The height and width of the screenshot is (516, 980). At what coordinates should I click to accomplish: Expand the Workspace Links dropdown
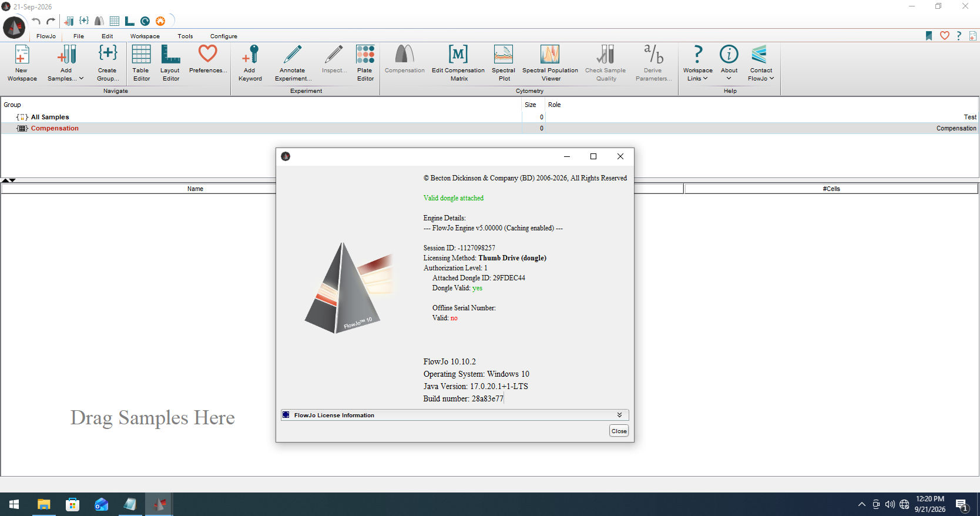[x=697, y=63]
